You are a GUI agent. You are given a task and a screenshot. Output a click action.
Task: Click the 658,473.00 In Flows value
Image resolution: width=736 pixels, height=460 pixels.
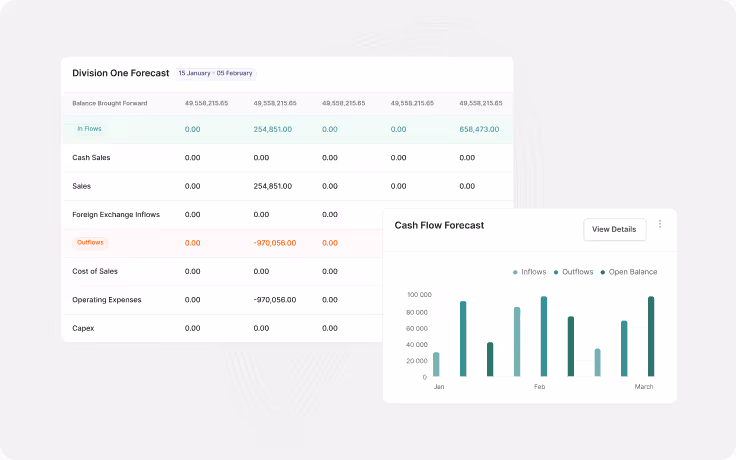pyautogui.click(x=479, y=130)
